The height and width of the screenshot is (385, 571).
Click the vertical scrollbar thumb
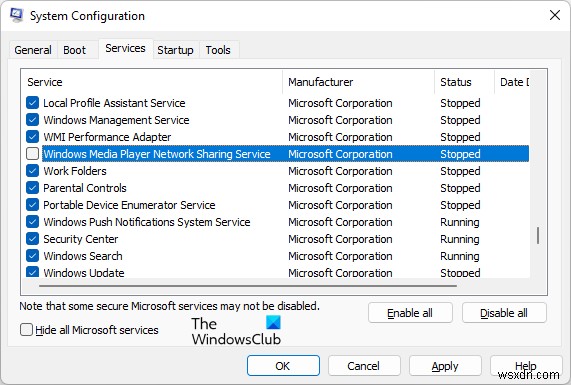click(x=538, y=236)
